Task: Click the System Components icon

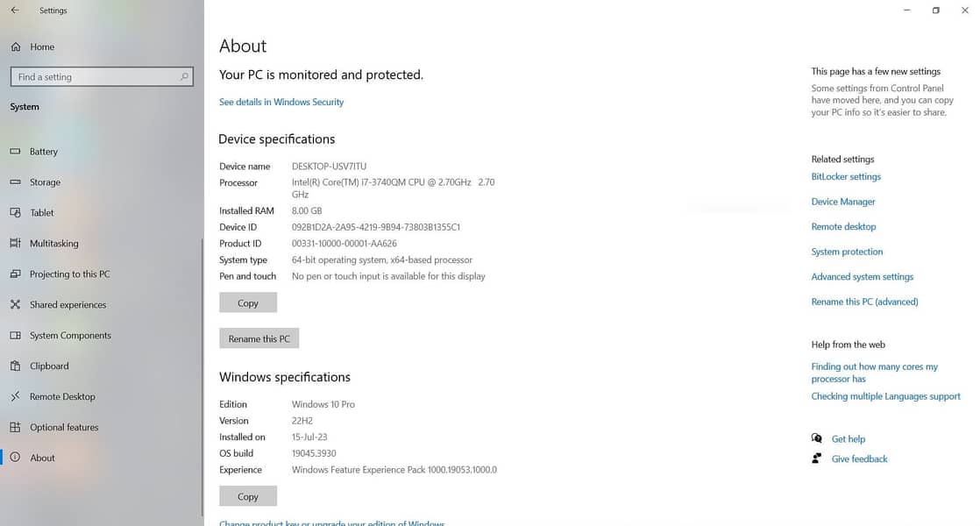Action: (x=16, y=335)
